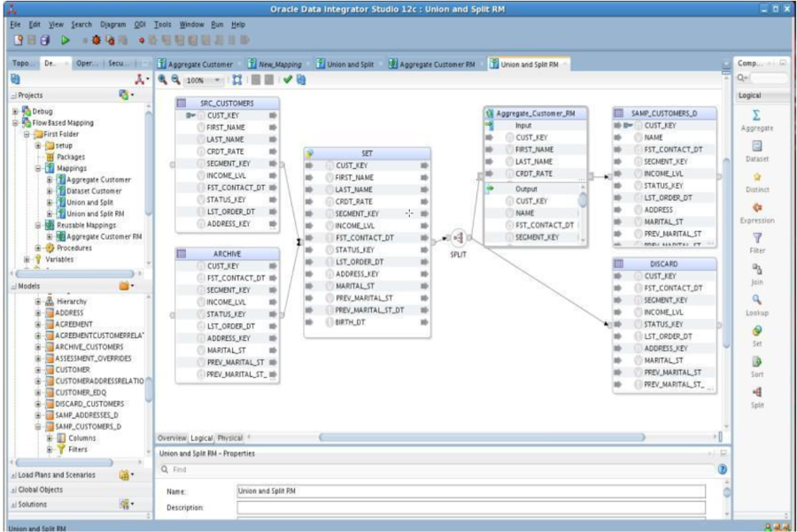
Task: Select the Aggregate component in the Components palette
Action: click(758, 113)
